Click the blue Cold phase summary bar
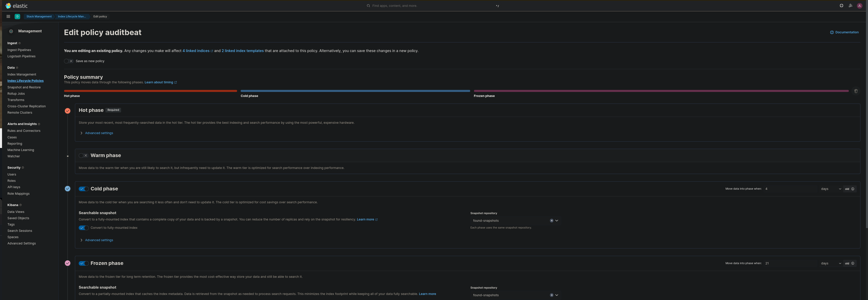Viewport: 868px width, 300px height. [x=355, y=91]
